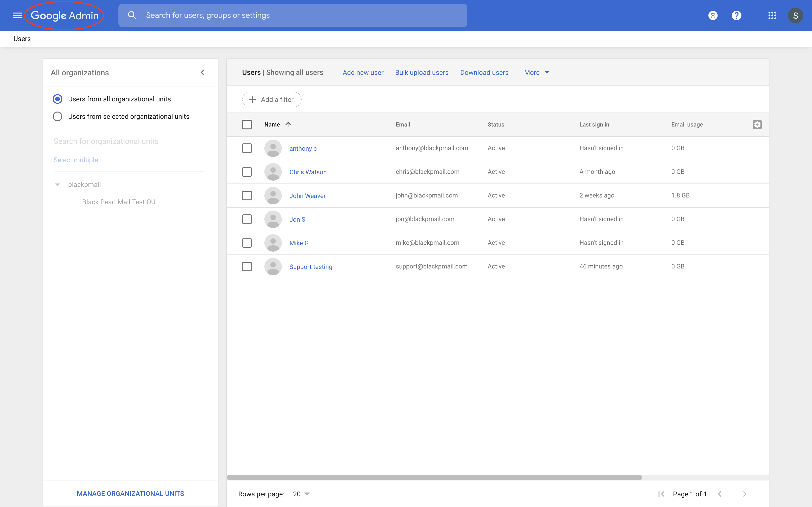Collapse the blackpmail organization tree
The width and height of the screenshot is (812, 507).
pyautogui.click(x=57, y=184)
